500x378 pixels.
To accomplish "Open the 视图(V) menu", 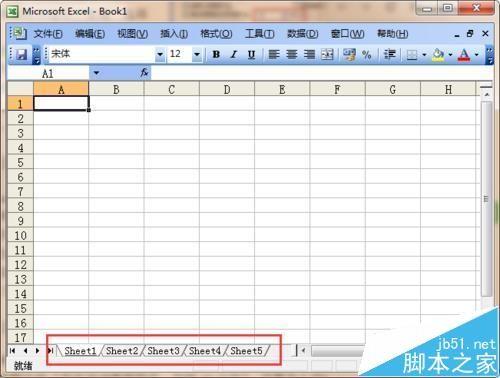I will [x=132, y=34].
